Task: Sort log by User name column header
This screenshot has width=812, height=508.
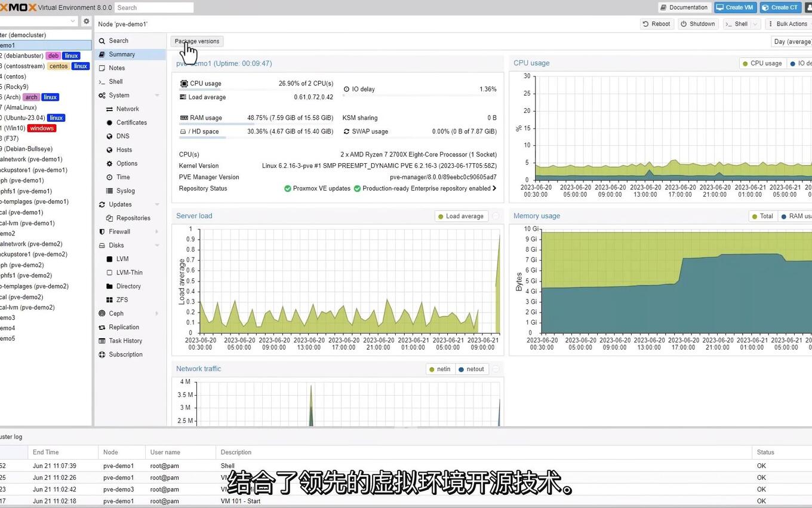Action: tap(180, 452)
